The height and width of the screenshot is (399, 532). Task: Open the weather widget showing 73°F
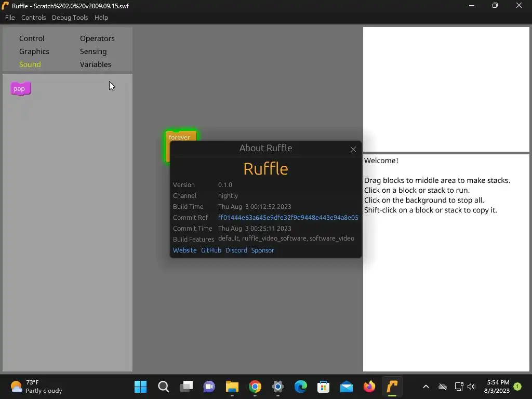[x=36, y=387]
